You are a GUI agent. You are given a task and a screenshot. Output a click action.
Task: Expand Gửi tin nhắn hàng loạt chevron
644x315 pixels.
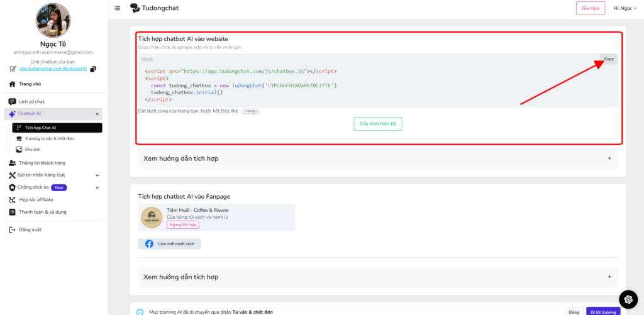pos(97,175)
